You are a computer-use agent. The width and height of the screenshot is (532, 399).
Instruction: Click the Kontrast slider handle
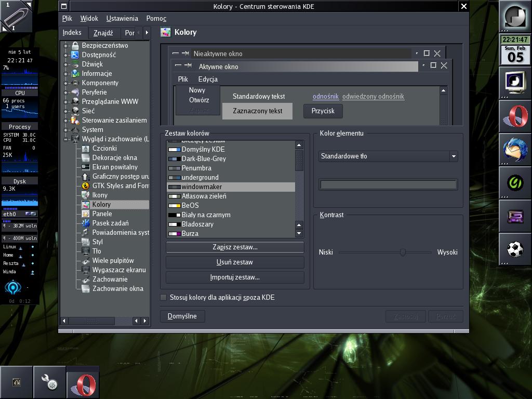click(x=403, y=252)
